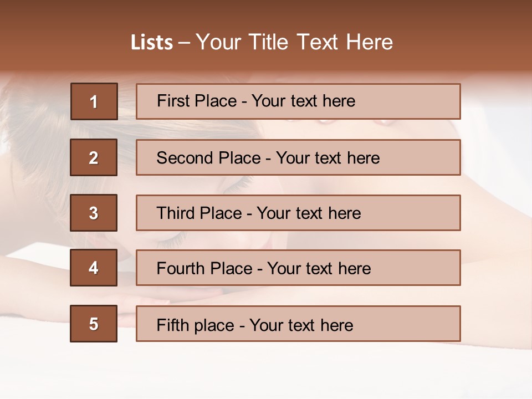Select the number 4 square
The width and height of the screenshot is (532, 399).
pos(94,268)
